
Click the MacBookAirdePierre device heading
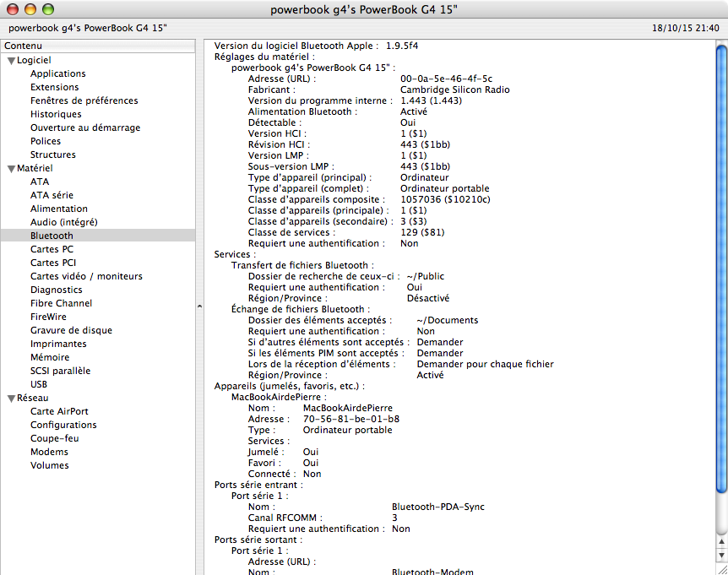(x=279, y=397)
